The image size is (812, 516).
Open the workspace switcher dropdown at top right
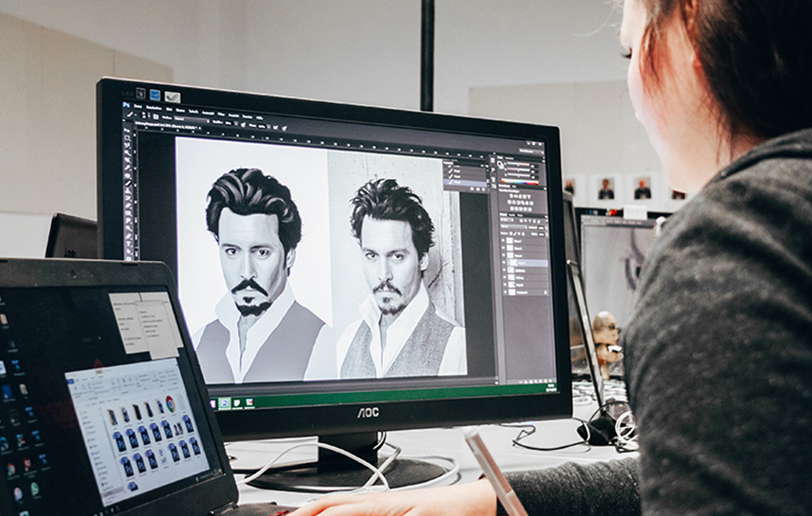(x=531, y=152)
